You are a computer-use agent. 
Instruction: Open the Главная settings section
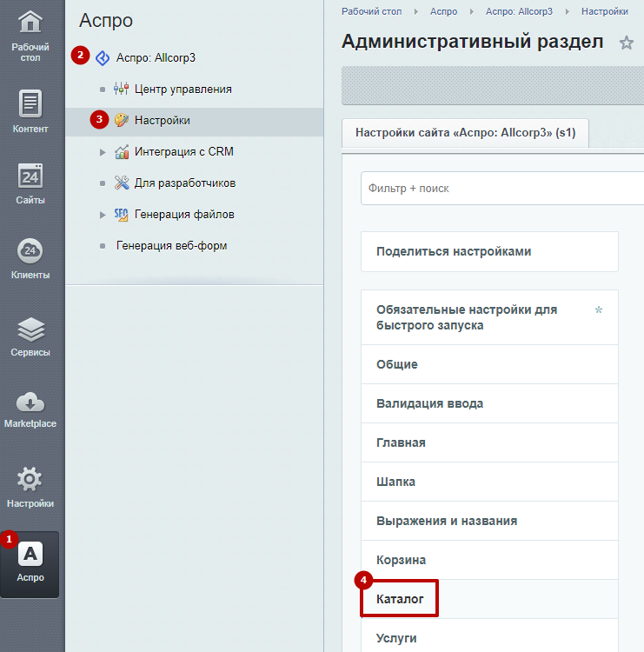point(489,442)
